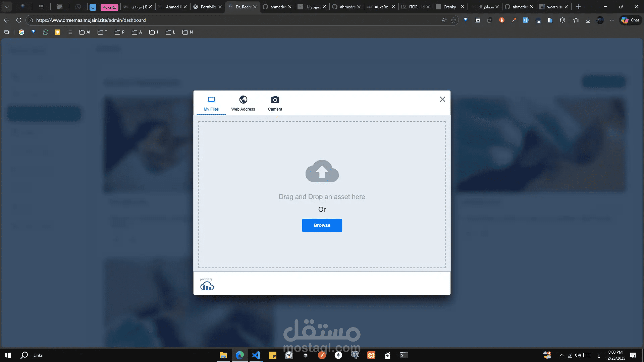Click the blue Browse button
Screen dimensions: 644x362
322,225
